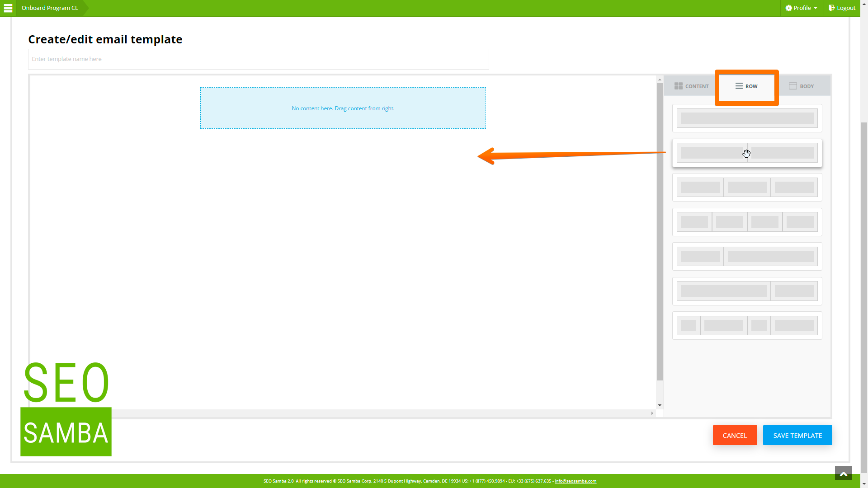Click Save Template button
Screen dimensions: 868x488
coord(797,435)
